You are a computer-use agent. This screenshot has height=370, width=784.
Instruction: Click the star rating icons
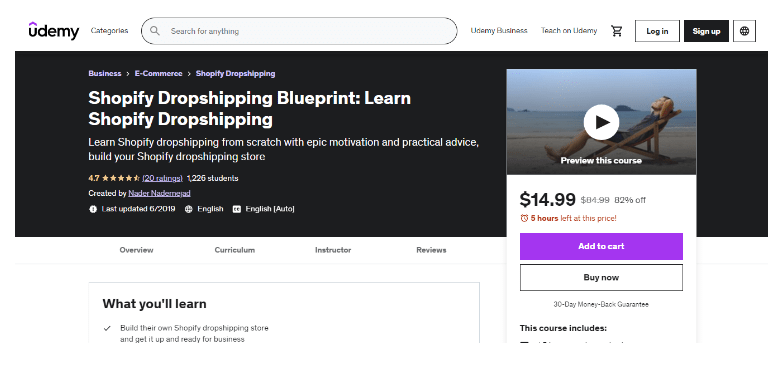tap(121, 178)
